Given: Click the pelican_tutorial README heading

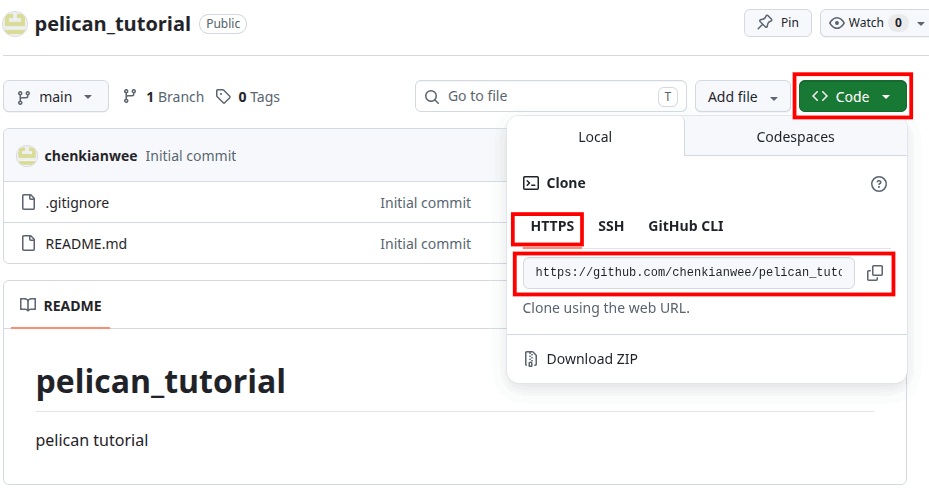Looking at the screenshot, I should point(161,381).
